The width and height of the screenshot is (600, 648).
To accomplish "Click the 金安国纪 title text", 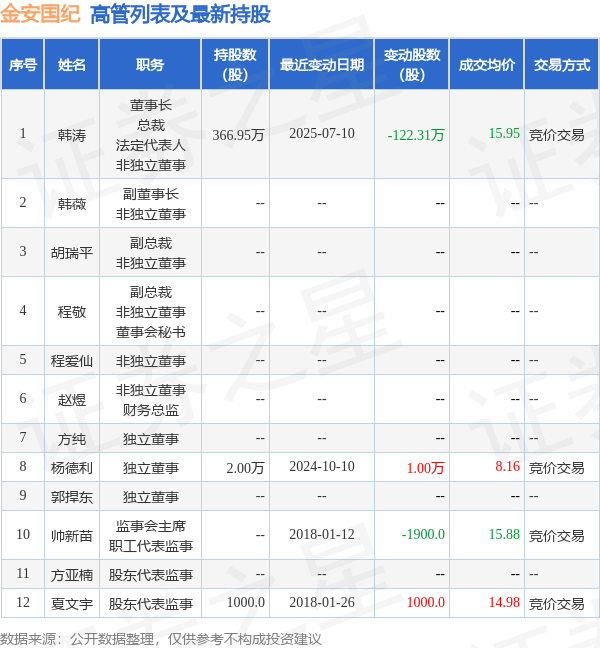I will (x=40, y=14).
